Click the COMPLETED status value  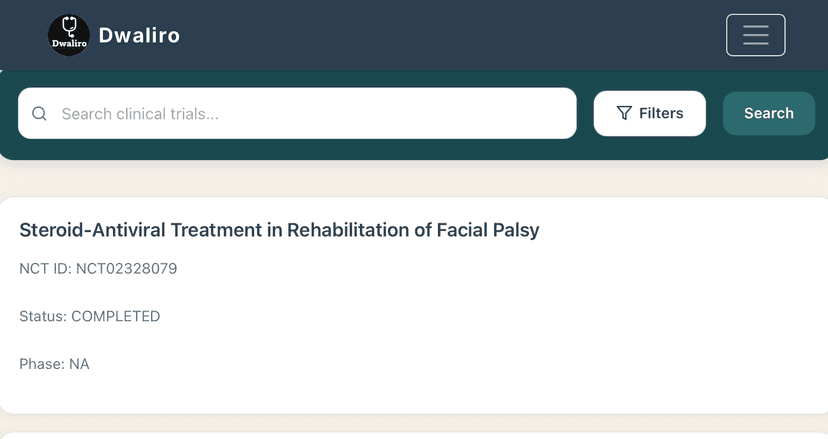click(x=116, y=316)
